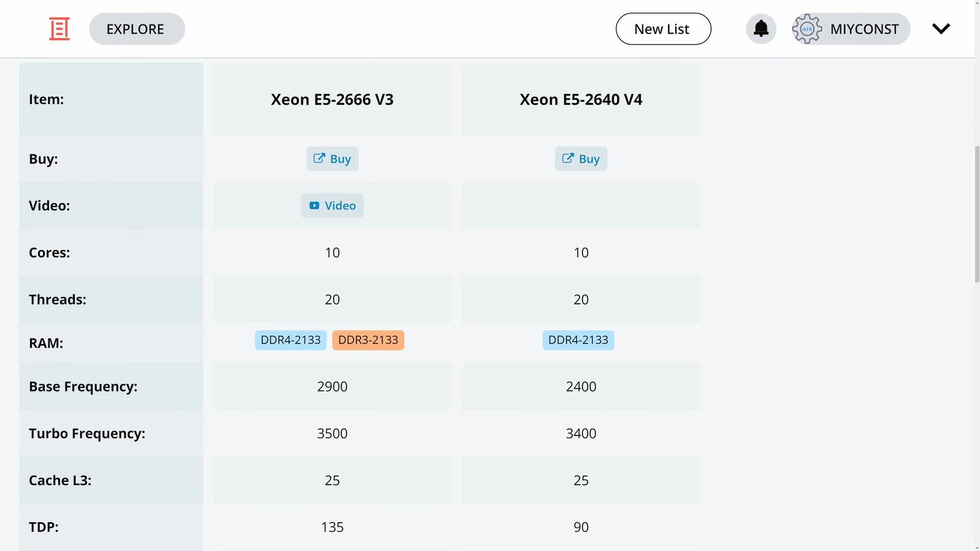Click the Xeon E5-2666 V3 column header
This screenshot has height=551, width=980.
pos(332,100)
